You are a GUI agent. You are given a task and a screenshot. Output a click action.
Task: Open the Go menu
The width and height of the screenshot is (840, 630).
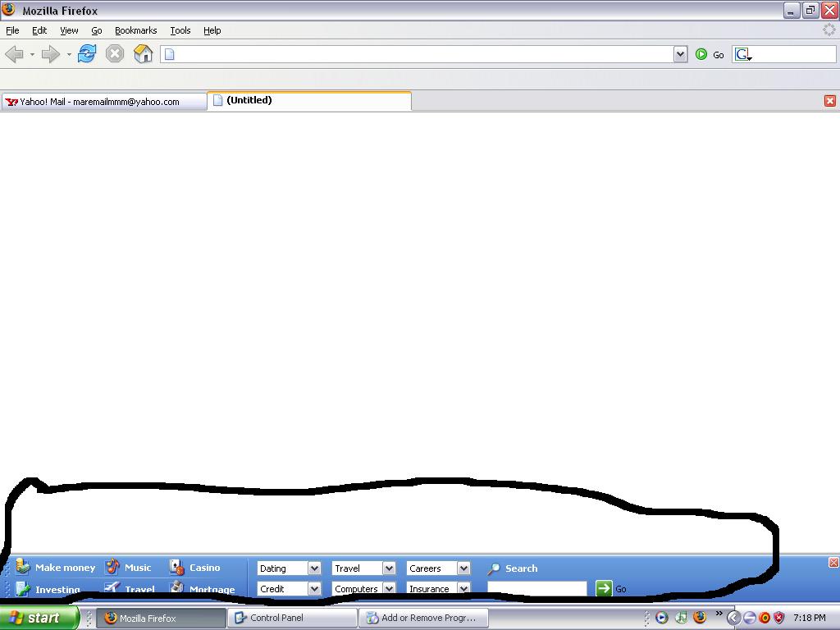point(97,30)
